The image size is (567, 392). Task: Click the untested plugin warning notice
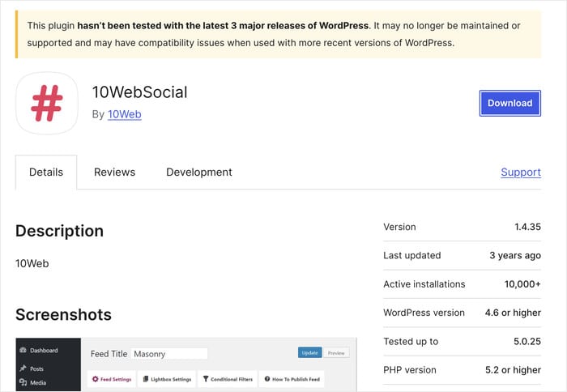coord(278,34)
